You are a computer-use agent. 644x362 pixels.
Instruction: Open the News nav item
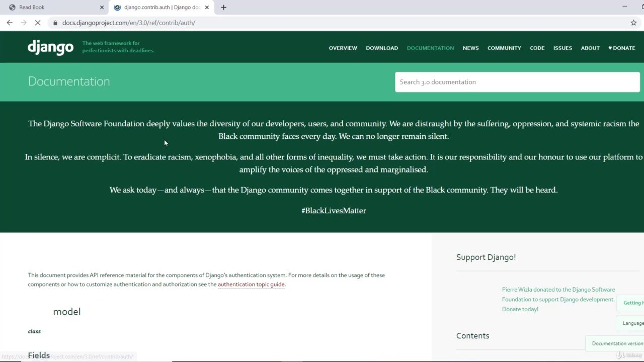(470, 48)
